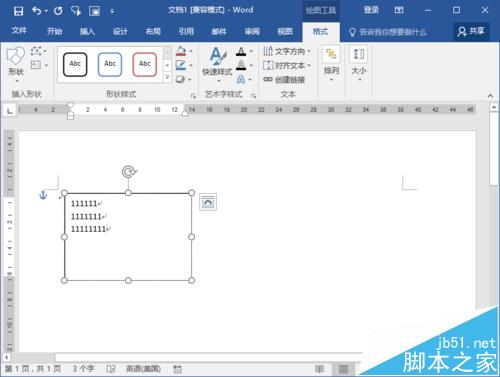Click the third text line 11111111 in the box
Screen dimensions: 500x377
[x=88, y=229]
